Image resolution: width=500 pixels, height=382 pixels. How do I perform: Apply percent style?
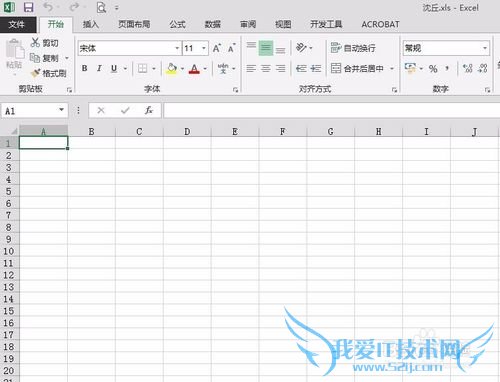tap(433, 69)
